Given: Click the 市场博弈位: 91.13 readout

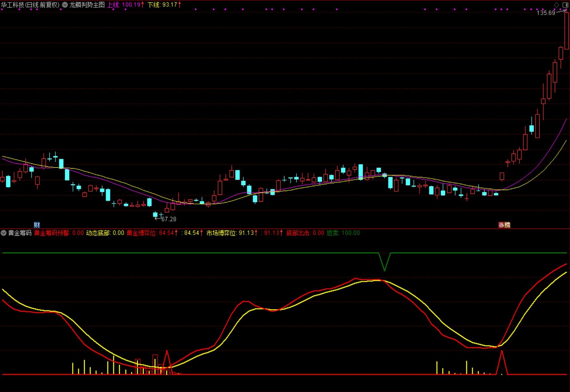Looking at the screenshot, I should [232, 233].
